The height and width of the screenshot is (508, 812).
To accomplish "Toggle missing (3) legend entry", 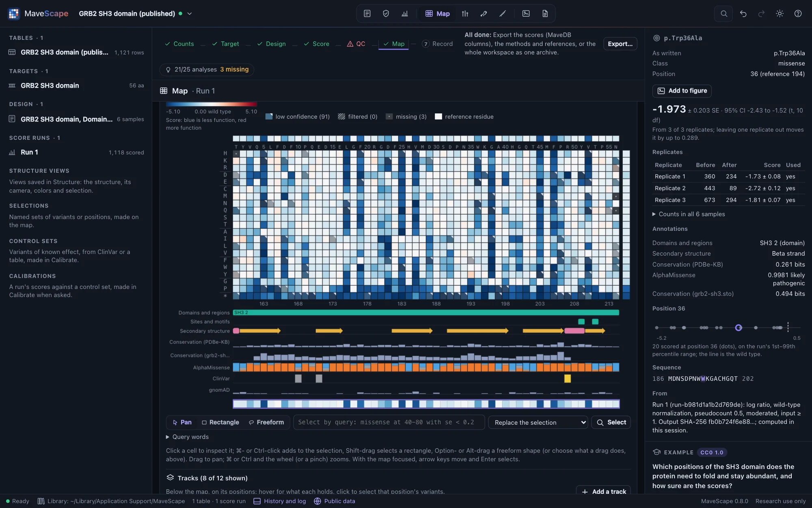I will 406,117.
